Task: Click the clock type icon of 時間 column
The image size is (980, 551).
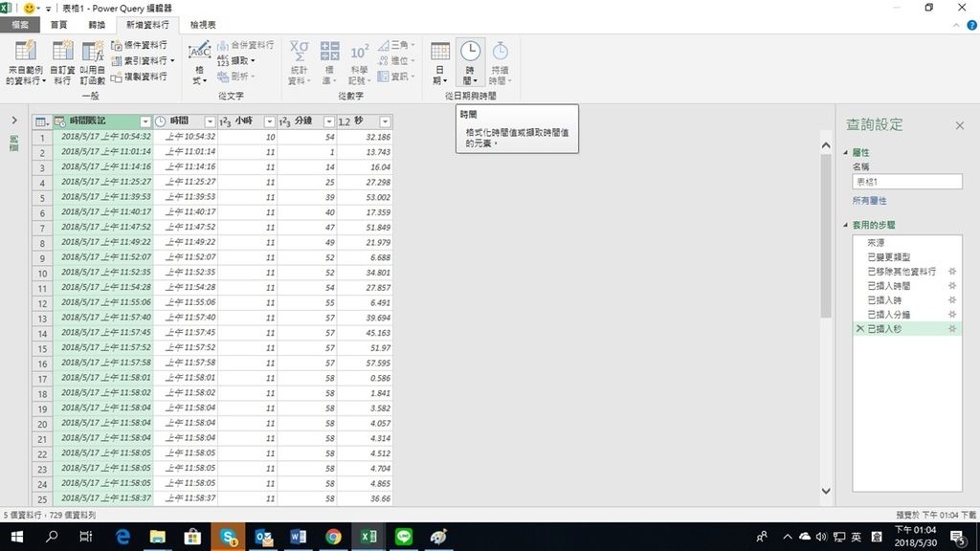Action: 161,121
